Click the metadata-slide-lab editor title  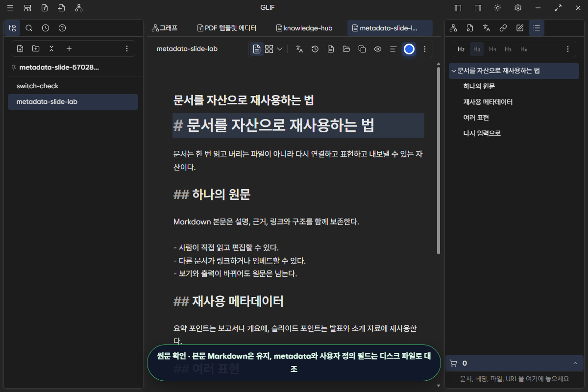187,49
